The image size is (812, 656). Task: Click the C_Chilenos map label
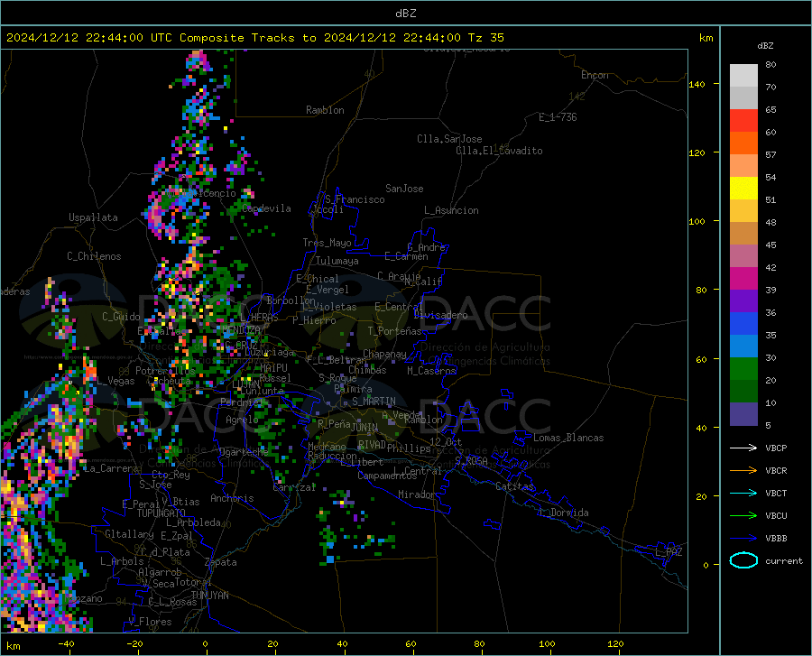[x=94, y=256]
